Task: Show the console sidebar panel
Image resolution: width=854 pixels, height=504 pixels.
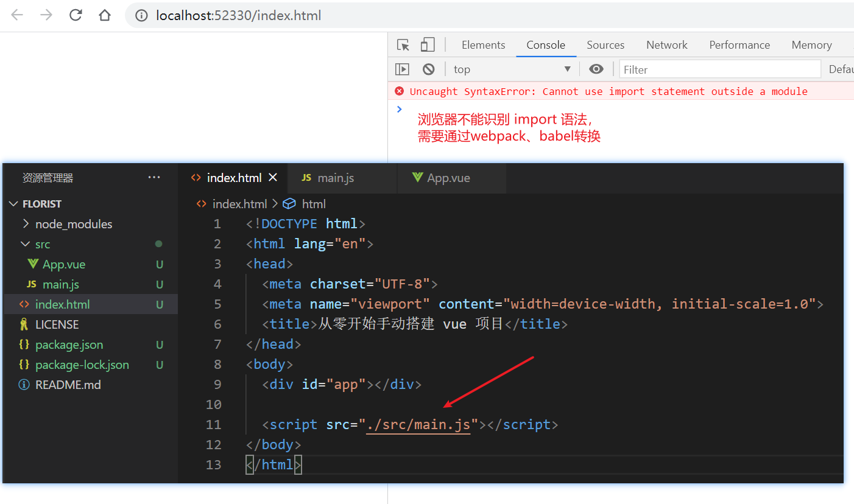Action: click(402, 69)
